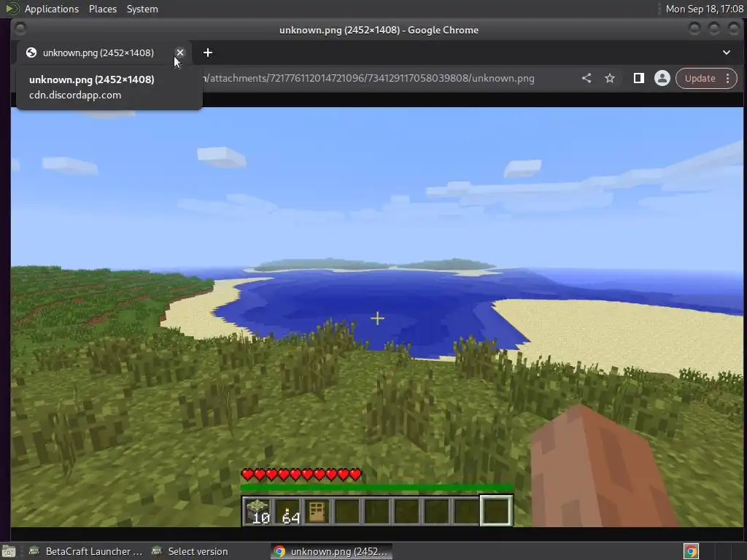This screenshot has height=560, width=747.
Task: Open the Chrome profile avatar
Action: pos(662,78)
